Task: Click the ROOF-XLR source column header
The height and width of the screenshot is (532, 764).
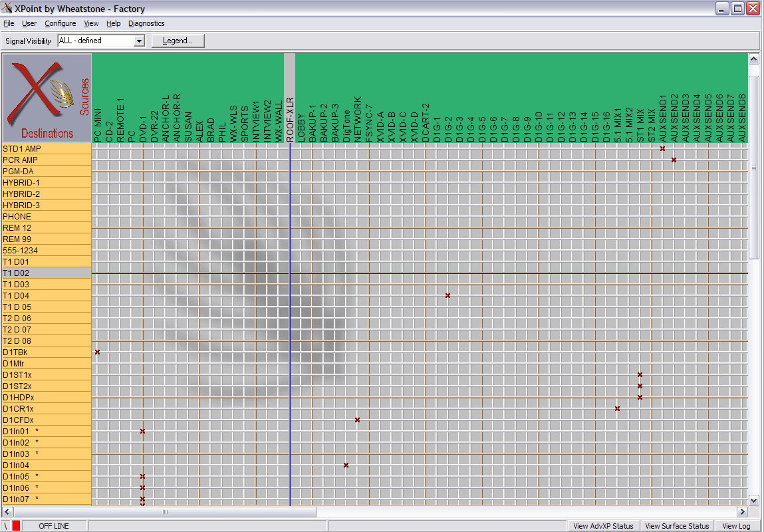Action: pyautogui.click(x=289, y=98)
